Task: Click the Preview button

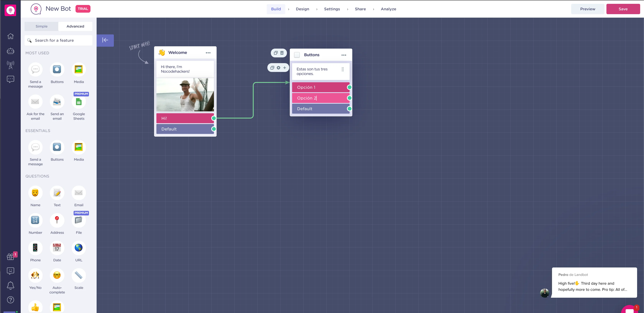Action: point(587,9)
